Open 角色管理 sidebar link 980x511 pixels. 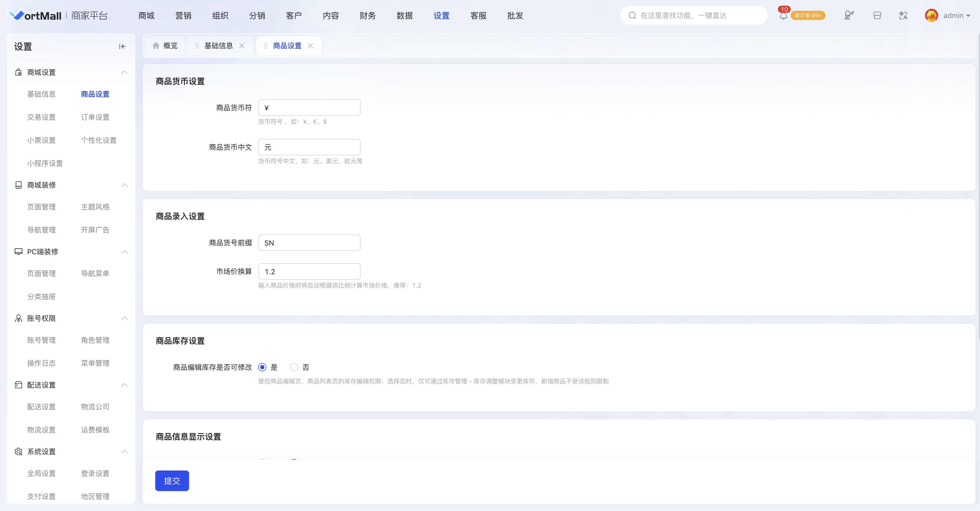click(95, 340)
